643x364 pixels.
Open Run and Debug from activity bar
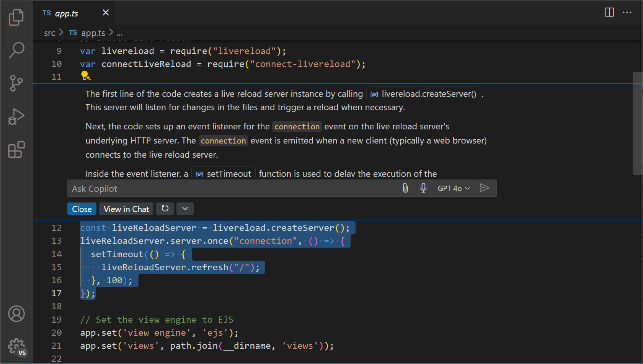(16, 116)
